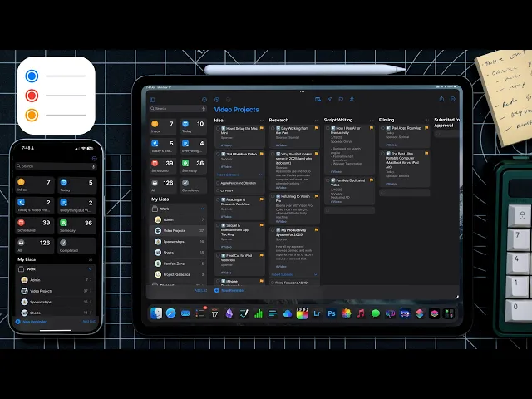Screen dimensions: 532x399
Task: Click the iPad sidebar Search field
Action: coord(178,109)
